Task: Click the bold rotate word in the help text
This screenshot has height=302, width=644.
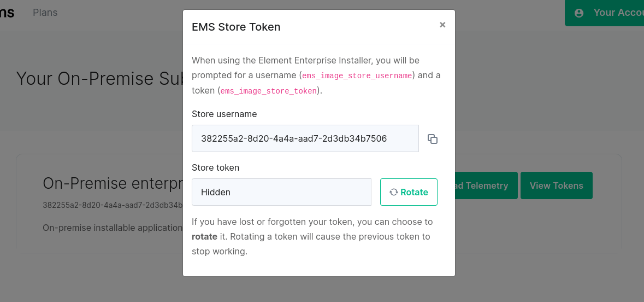Action: (204, 236)
